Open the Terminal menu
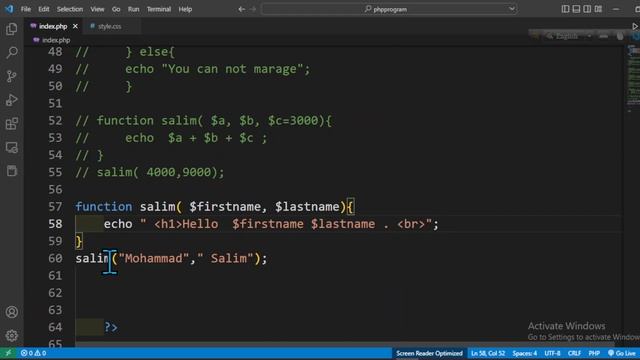This screenshot has width=640, height=360. (159, 9)
